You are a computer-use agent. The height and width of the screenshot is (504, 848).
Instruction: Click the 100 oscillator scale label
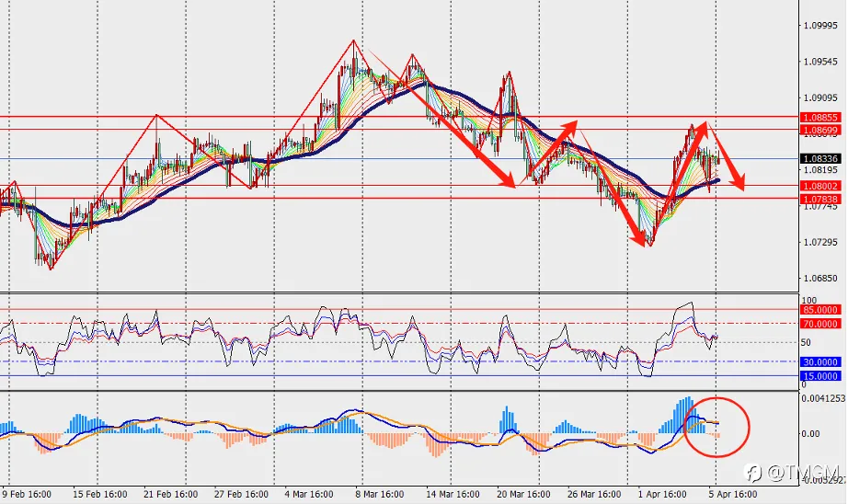pos(809,300)
